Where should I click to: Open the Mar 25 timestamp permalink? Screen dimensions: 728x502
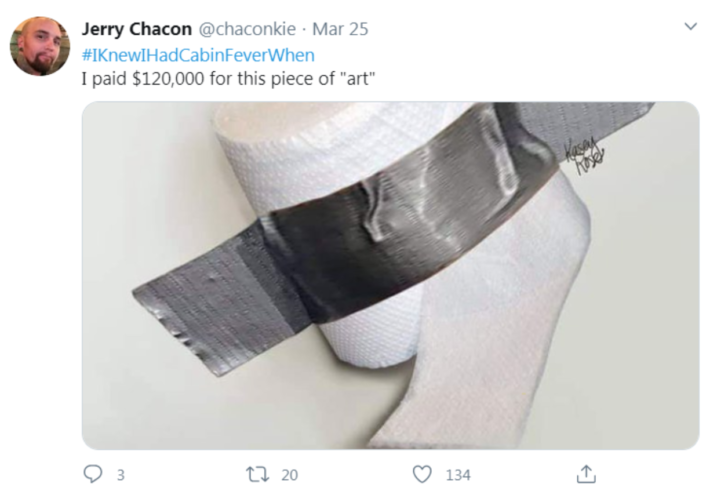(x=340, y=29)
